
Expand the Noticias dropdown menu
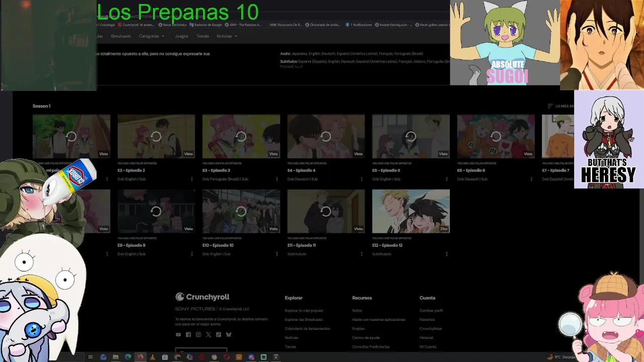(x=226, y=36)
